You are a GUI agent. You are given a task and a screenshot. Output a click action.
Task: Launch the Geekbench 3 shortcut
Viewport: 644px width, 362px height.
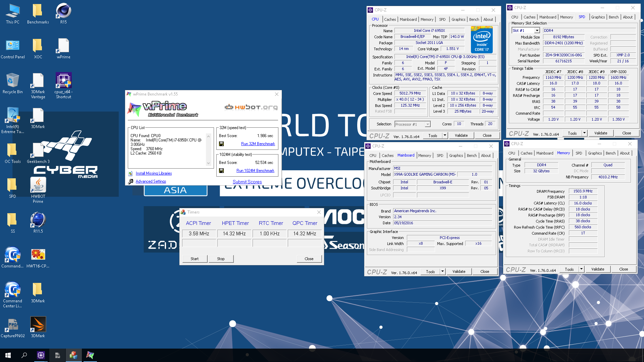(x=38, y=154)
